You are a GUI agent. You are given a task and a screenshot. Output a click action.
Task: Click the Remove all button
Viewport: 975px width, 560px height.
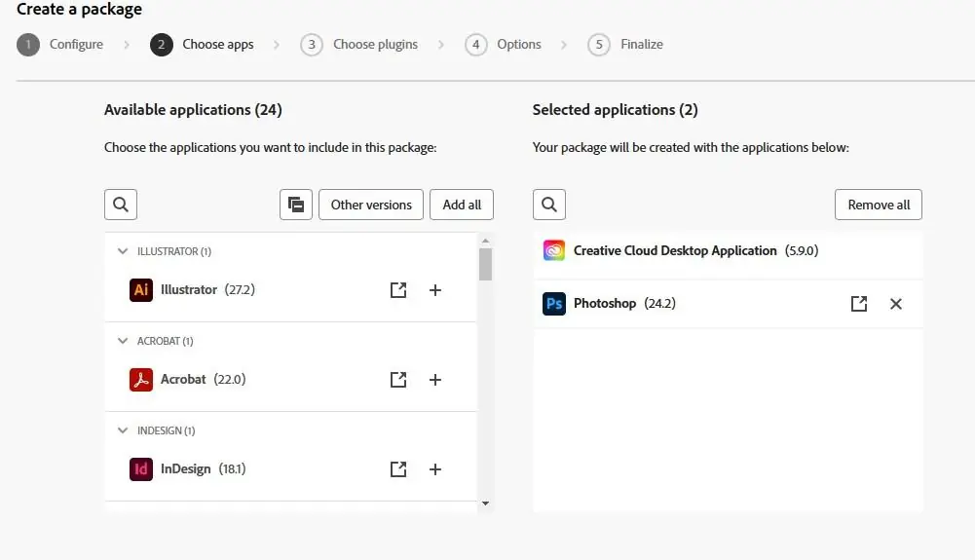tap(879, 205)
